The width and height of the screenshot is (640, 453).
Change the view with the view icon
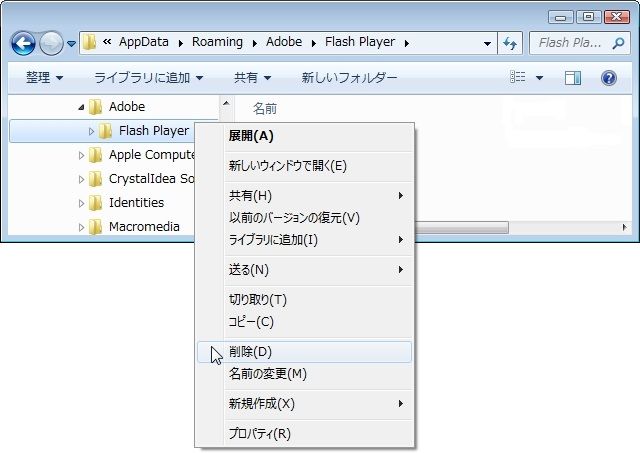(518, 77)
